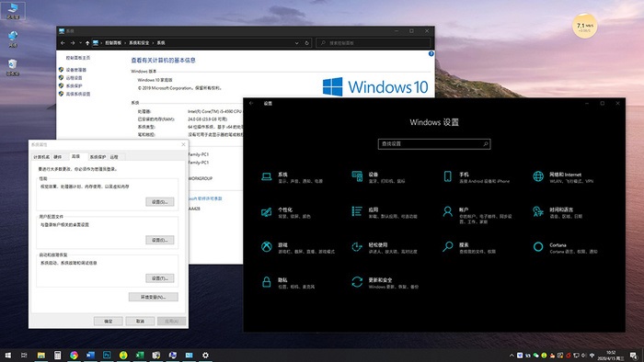
Task: Open the 游戏 (Gaming) settings category
Action: 298,248
